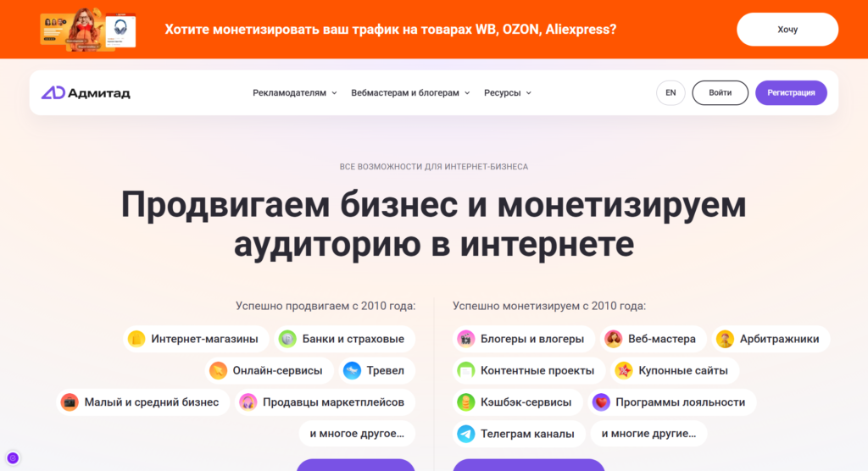This screenshot has height=471, width=868.
Task: Click the Блогеры и влогеры icon
Action: (466, 339)
